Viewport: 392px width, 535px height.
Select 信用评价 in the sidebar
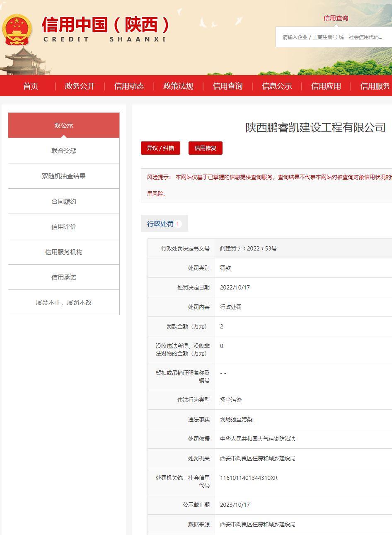64,226
